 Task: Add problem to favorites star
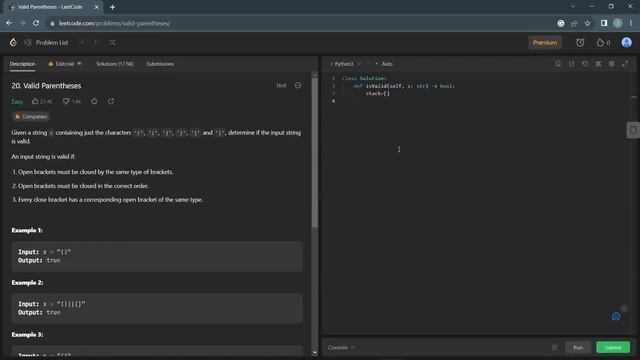click(x=94, y=101)
